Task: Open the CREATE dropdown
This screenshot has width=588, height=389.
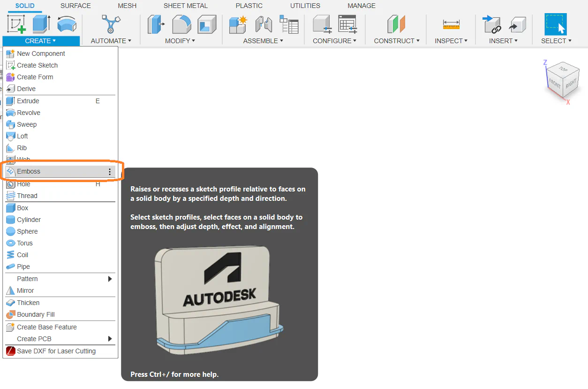Action: 41,41
